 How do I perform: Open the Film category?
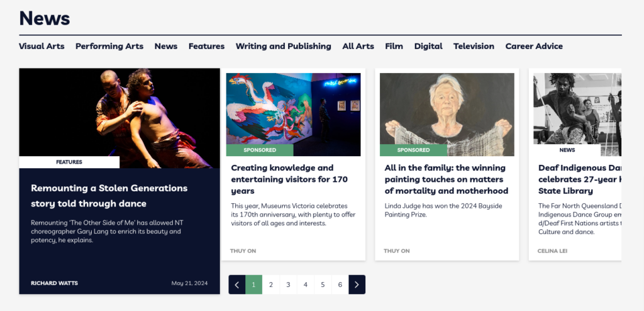[x=394, y=47]
